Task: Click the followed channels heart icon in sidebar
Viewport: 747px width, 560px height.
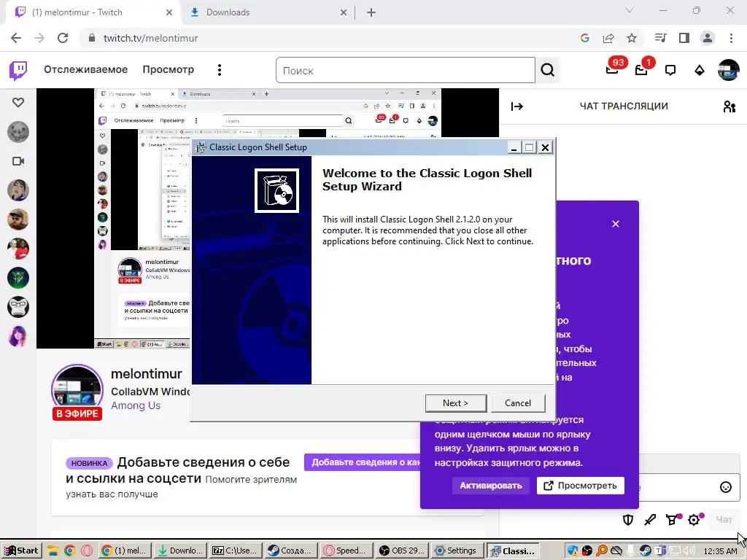Action: click(x=18, y=102)
